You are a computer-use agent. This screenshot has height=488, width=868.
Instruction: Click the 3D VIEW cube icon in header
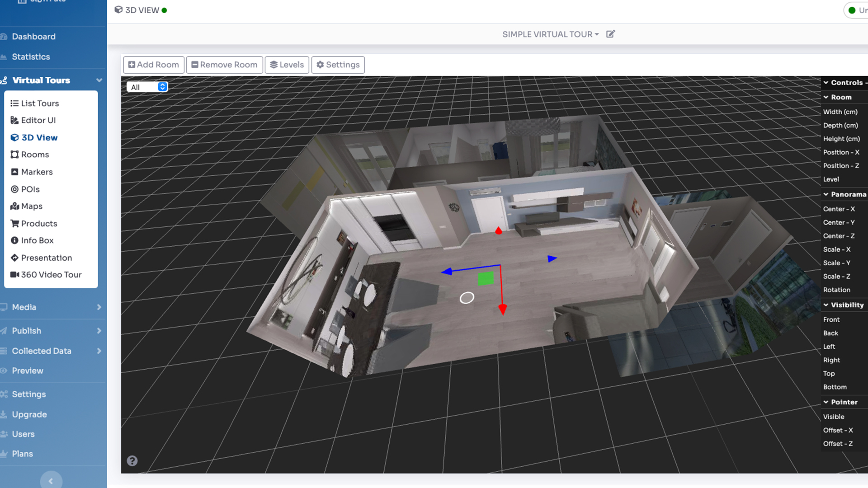click(118, 10)
